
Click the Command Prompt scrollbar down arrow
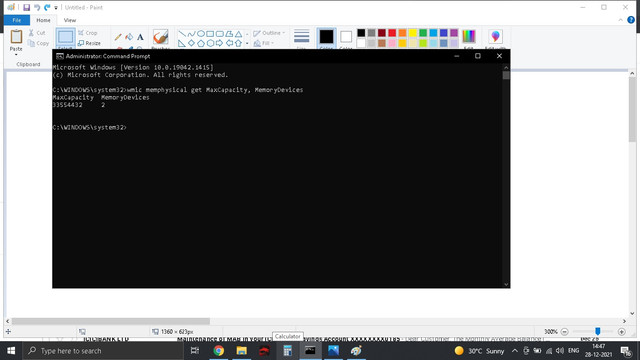[506, 284]
